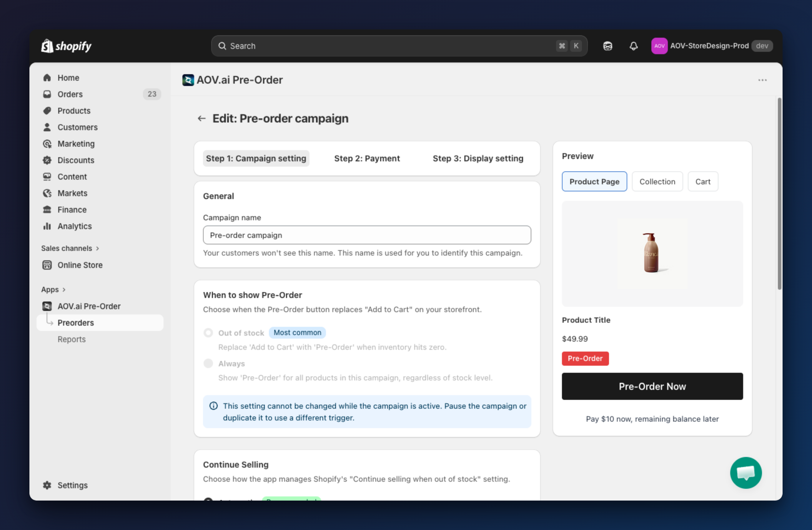Select the Collection preview tab
This screenshot has height=530, width=812.
[657, 181]
